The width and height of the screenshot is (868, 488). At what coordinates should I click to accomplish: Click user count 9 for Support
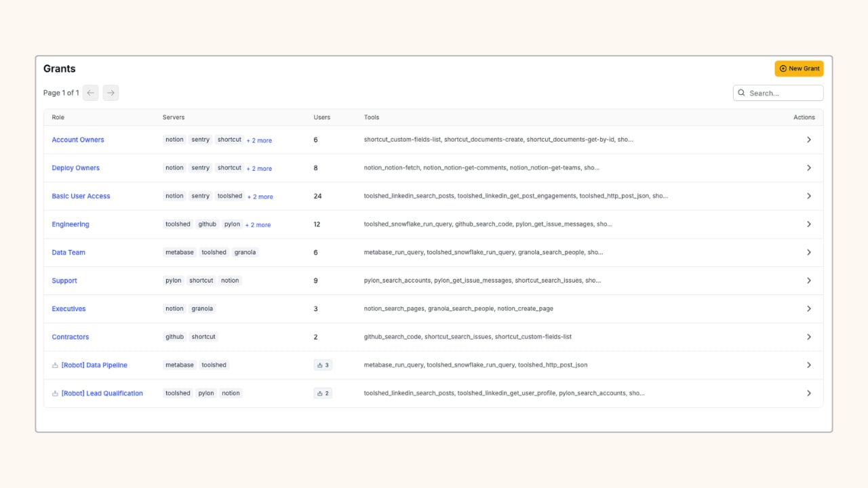click(x=315, y=281)
